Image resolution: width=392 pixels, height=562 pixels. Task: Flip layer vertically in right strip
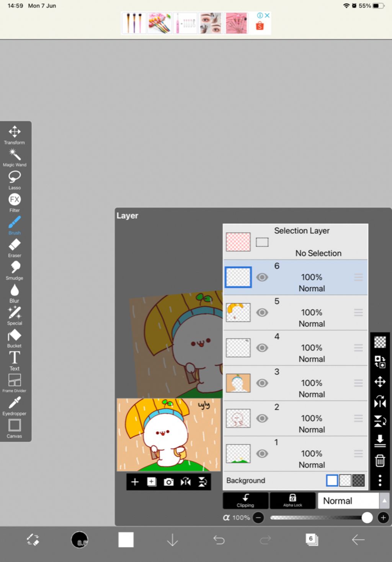point(380,421)
